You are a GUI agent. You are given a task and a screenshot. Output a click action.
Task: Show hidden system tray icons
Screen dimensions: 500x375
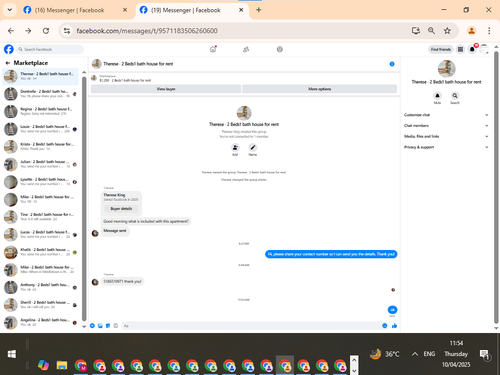[x=415, y=354]
